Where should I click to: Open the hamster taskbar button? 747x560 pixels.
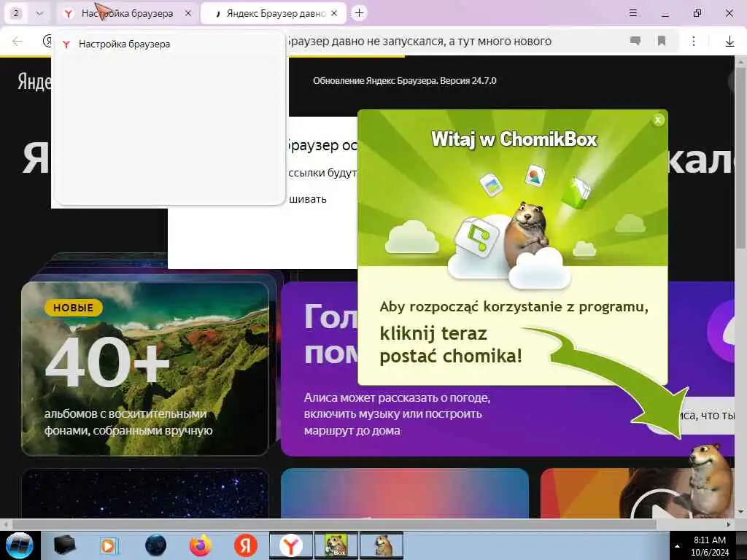[381, 545]
